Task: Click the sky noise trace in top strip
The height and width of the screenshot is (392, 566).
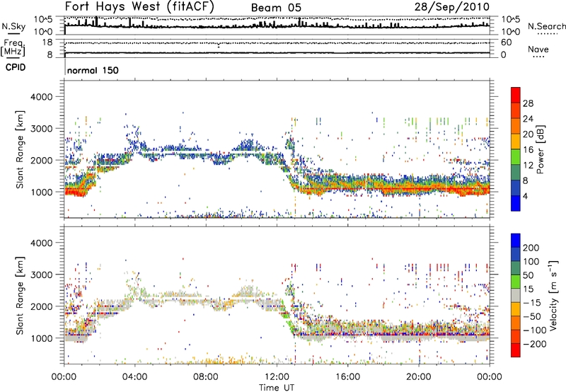Action: pos(277,25)
